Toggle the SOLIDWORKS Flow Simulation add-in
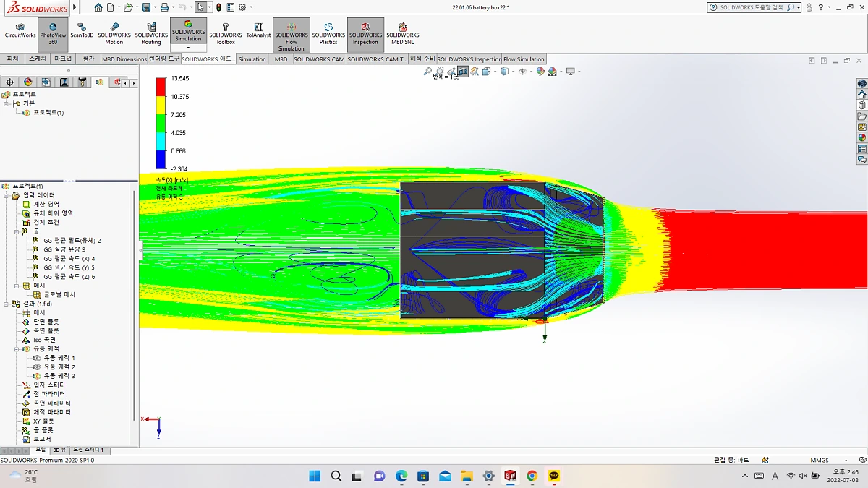 coord(292,35)
